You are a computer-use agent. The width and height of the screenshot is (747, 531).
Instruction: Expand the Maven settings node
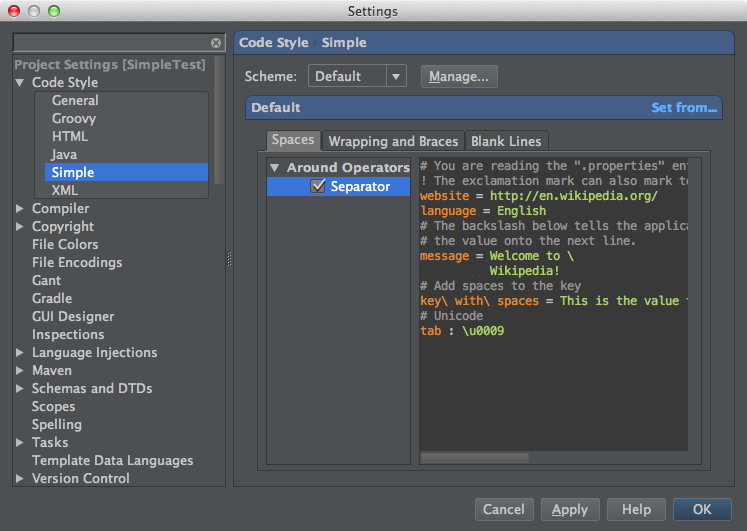click(x=20, y=371)
